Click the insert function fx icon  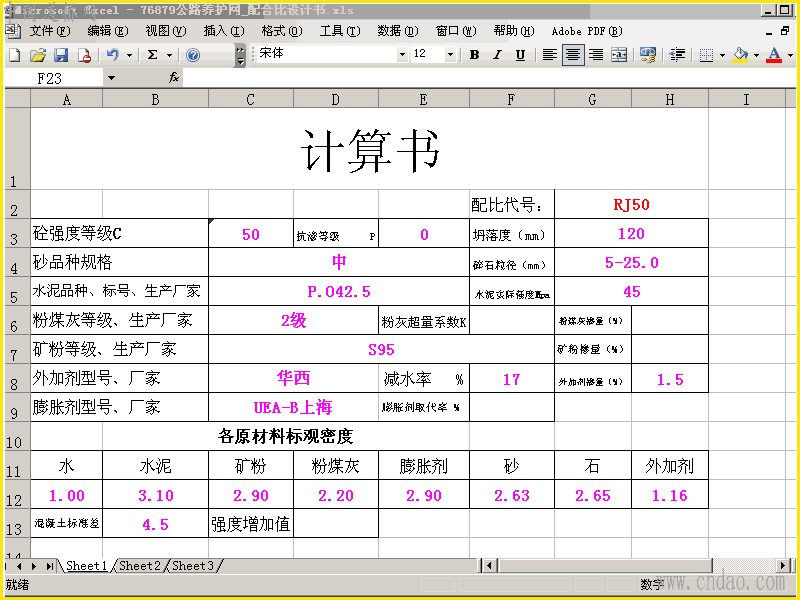point(173,78)
